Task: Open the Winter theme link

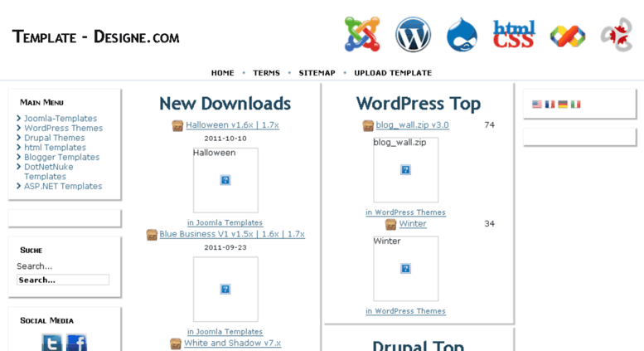Action: 413,223
